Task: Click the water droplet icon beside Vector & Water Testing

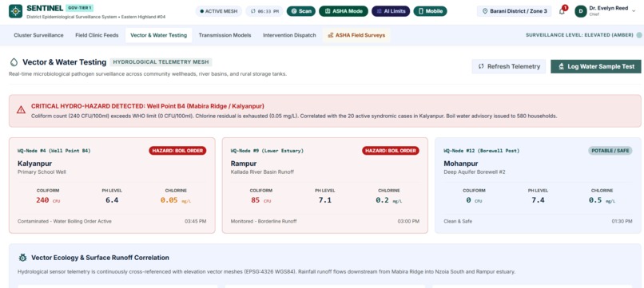Action: pos(14,62)
